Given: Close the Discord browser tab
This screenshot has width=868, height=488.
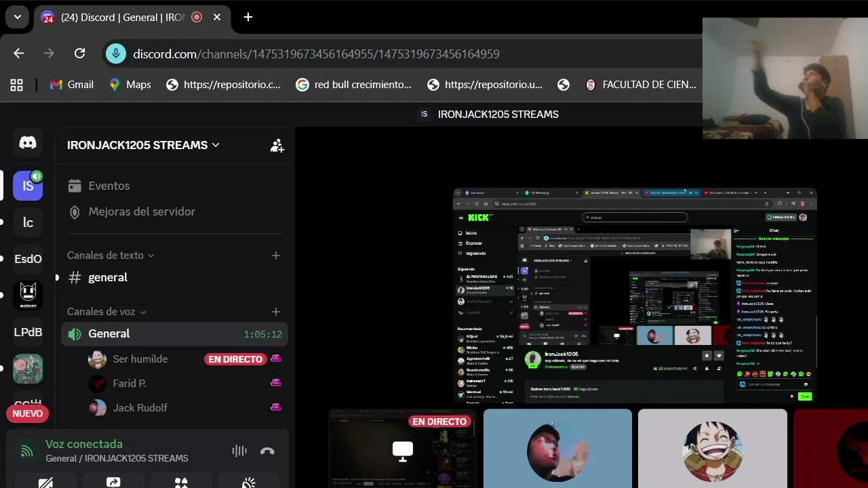Looking at the screenshot, I should [217, 17].
